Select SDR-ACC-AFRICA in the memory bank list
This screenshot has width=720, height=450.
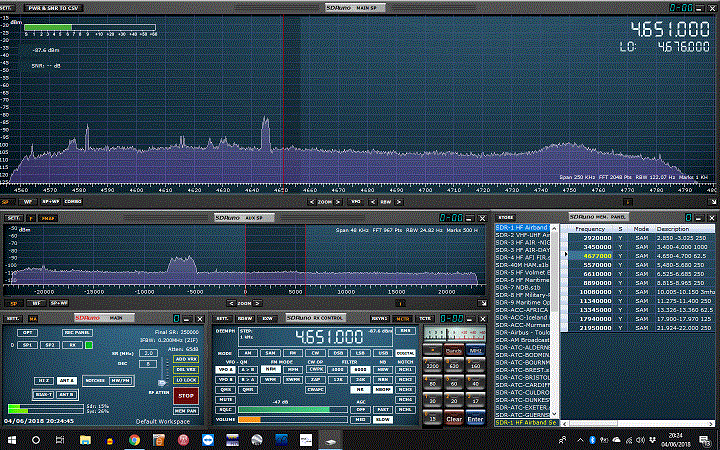pyautogui.click(x=522, y=310)
